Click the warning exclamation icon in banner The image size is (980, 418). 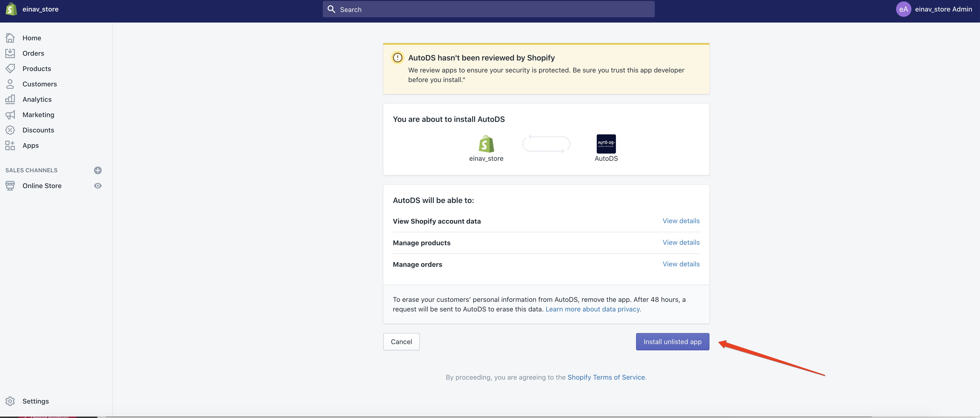coord(398,58)
